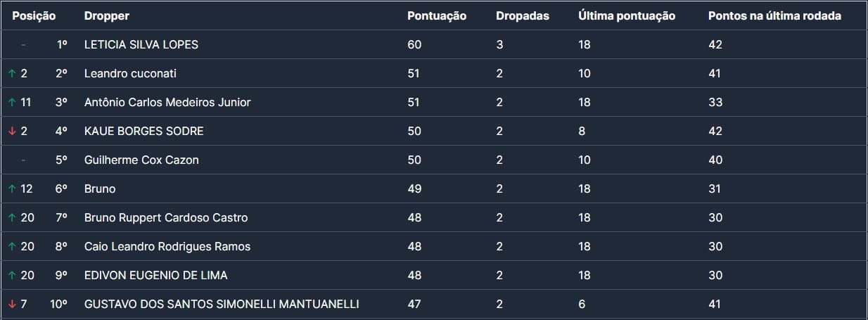Image resolution: width=868 pixels, height=320 pixels.
Task: Sort by the Dropadas column header
Action: [x=522, y=16]
